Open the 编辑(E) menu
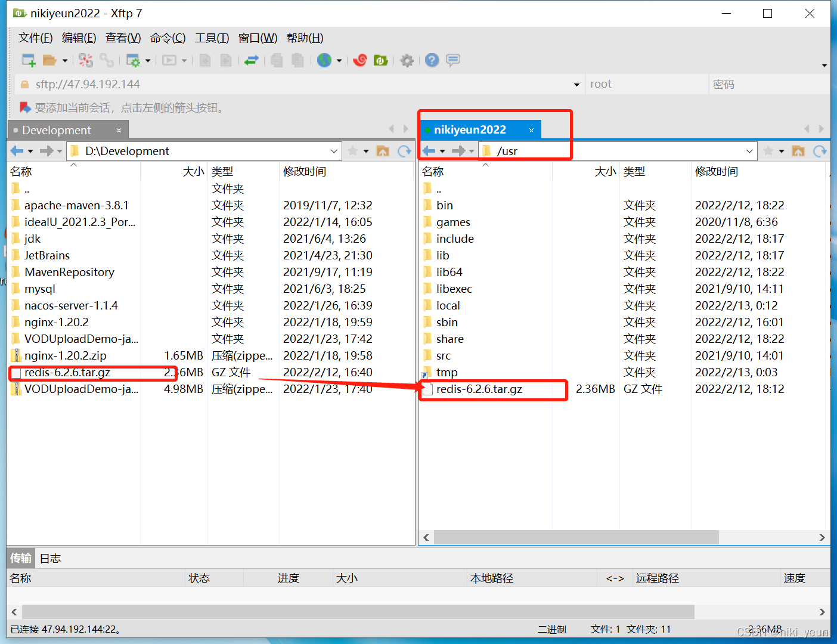The image size is (837, 644). (79, 38)
